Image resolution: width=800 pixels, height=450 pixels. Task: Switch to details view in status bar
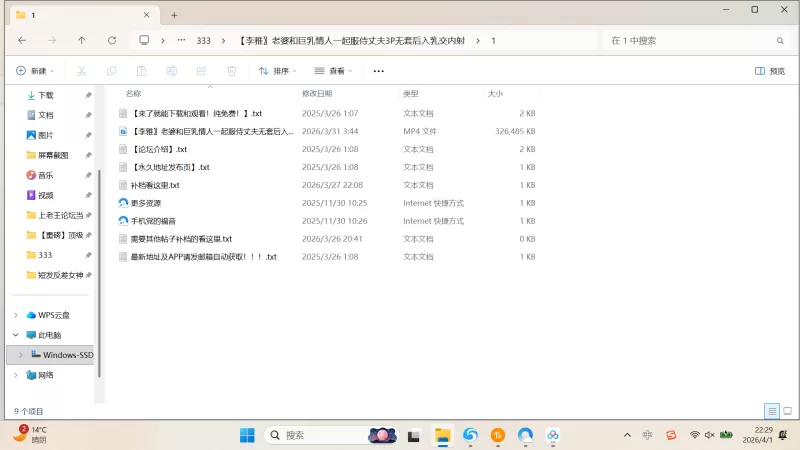point(771,411)
